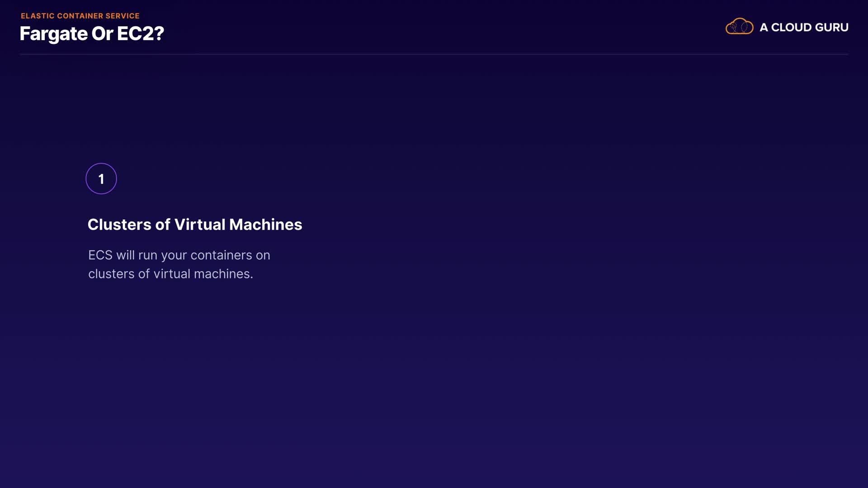The height and width of the screenshot is (488, 868).
Task: Click the word 'ELASTIC' in orange subtitle
Action: pos(38,16)
